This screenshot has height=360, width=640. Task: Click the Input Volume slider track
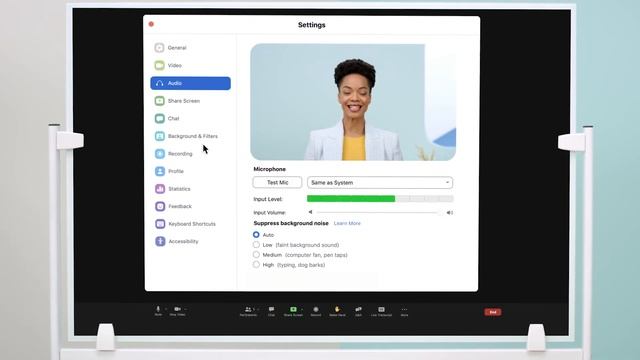(378, 212)
